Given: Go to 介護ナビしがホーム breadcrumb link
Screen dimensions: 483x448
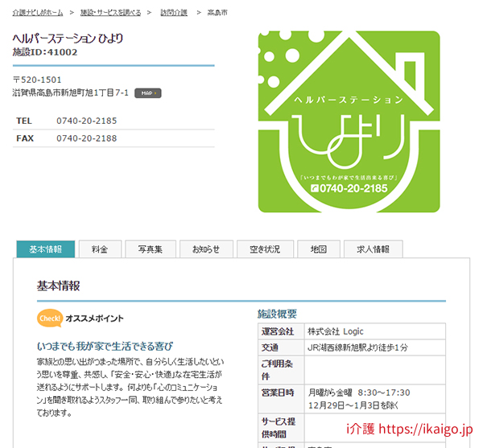Looking at the screenshot, I should [37, 13].
